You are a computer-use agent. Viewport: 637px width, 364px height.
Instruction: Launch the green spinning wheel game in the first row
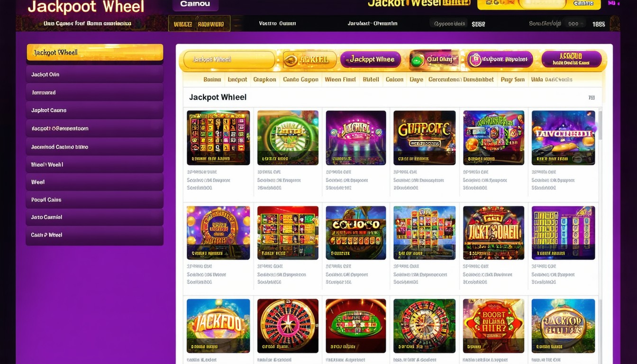click(x=288, y=138)
